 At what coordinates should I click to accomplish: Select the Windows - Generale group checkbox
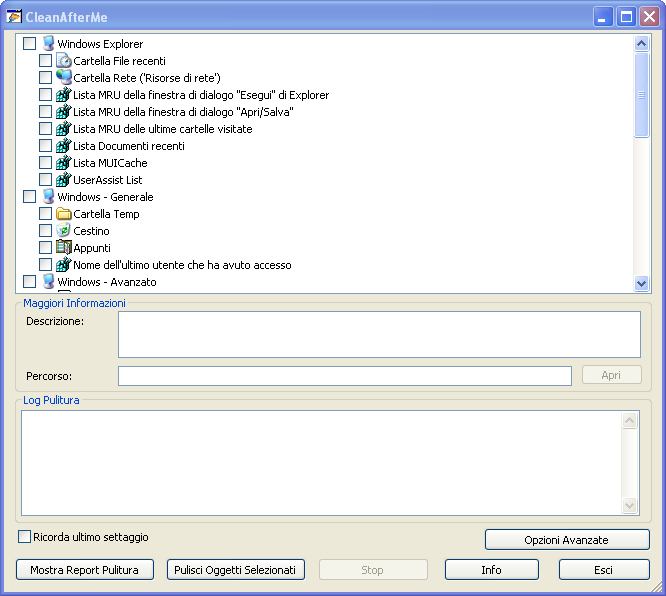coord(29,197)
